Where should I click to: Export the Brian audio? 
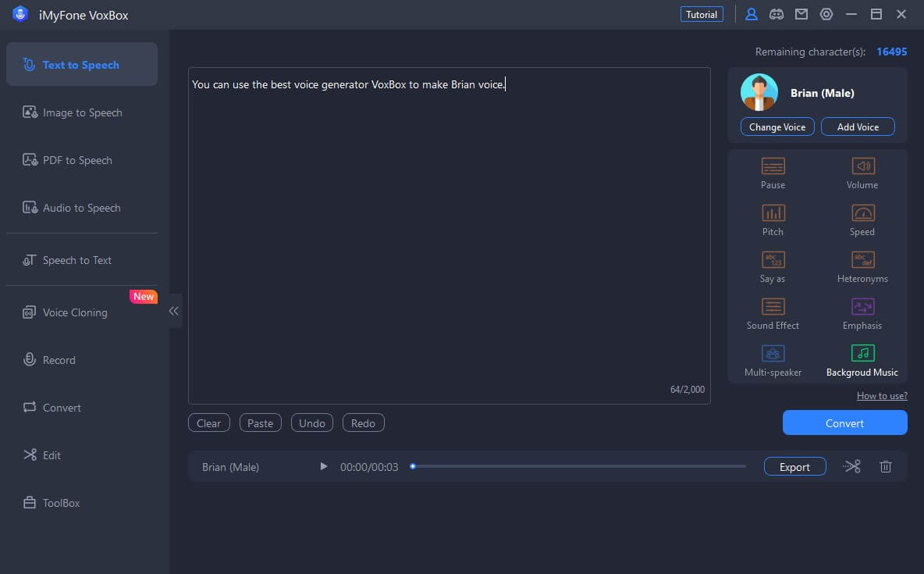(794, 467)
